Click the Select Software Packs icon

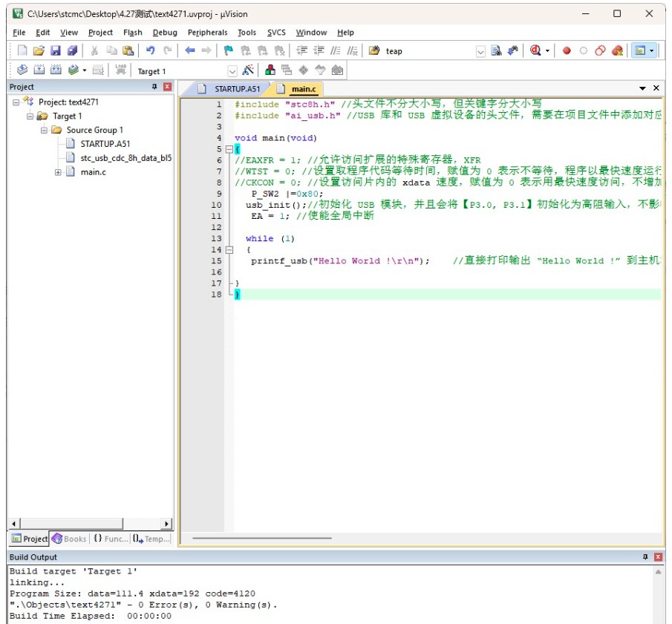(320, 70)
